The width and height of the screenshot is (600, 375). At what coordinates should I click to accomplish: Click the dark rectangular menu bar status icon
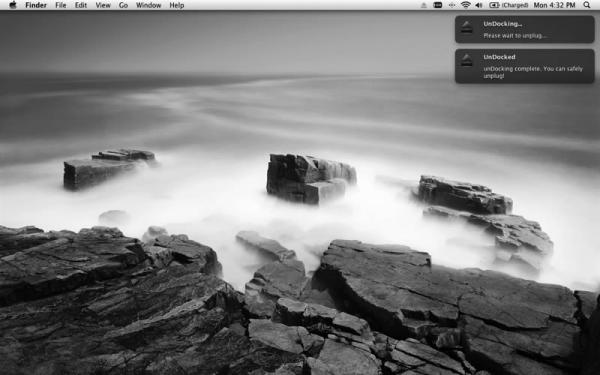click(438, 5)
